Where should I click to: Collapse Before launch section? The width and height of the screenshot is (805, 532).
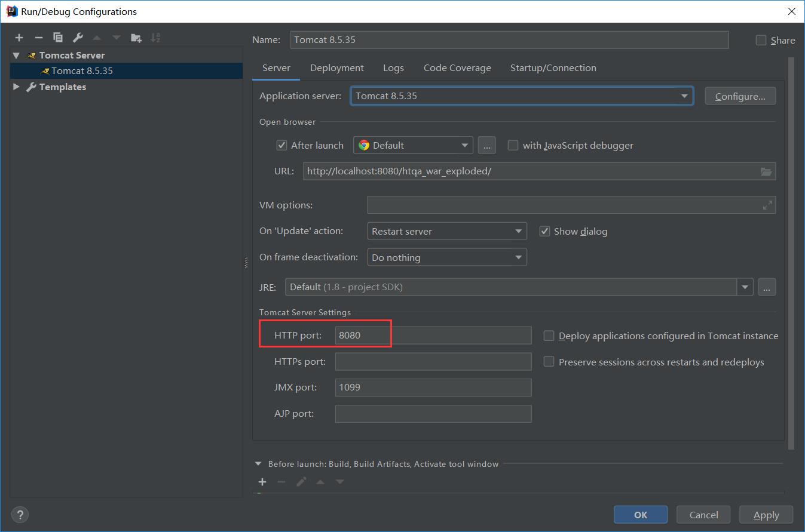tap(258, 463)
